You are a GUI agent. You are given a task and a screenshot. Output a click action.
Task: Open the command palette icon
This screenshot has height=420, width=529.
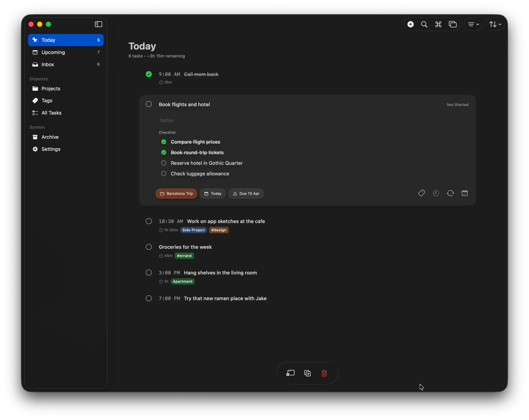(438, 24)
